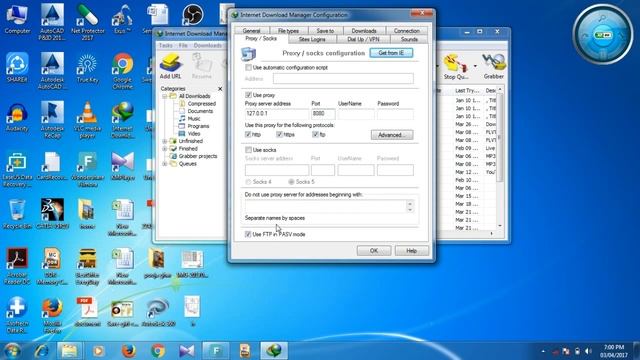The height and width of the screenshot is (360, 640).
Task: Confirm configuration with OK button
Action: point(374,251)
